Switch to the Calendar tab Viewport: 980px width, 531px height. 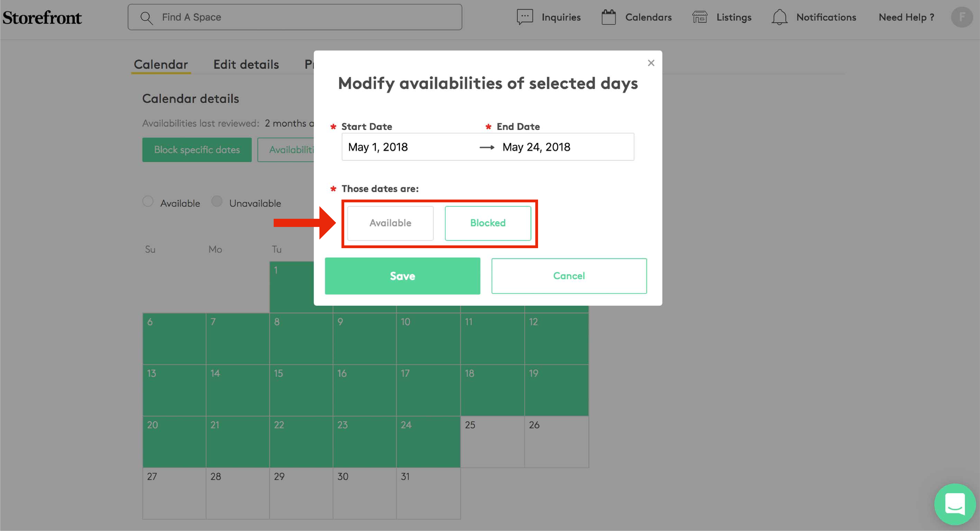click(x=161, y=64)
